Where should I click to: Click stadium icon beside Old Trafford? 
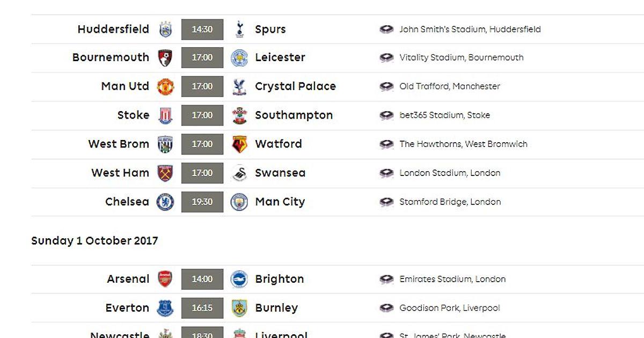(x=386, y=86)
